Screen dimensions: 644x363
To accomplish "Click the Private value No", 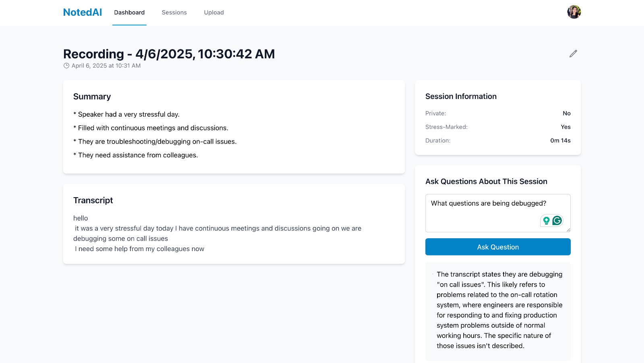I will click(x=566, y=113).
